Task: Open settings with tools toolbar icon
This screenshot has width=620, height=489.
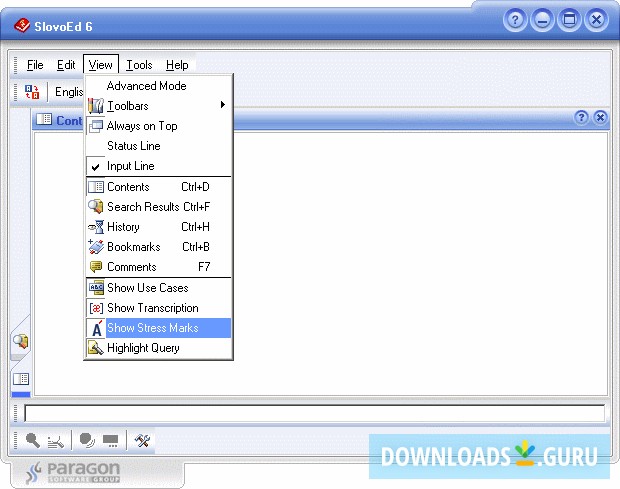Action: pyautogui.click(x=142, y=440)
